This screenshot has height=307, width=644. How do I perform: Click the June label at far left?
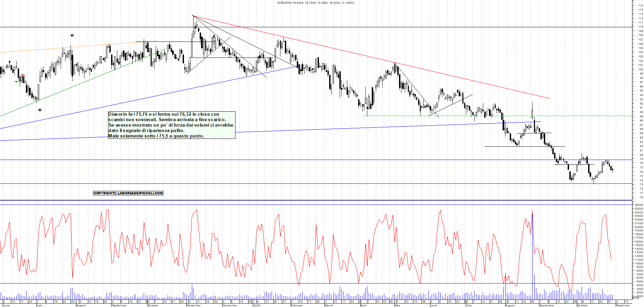coord(6,305)
